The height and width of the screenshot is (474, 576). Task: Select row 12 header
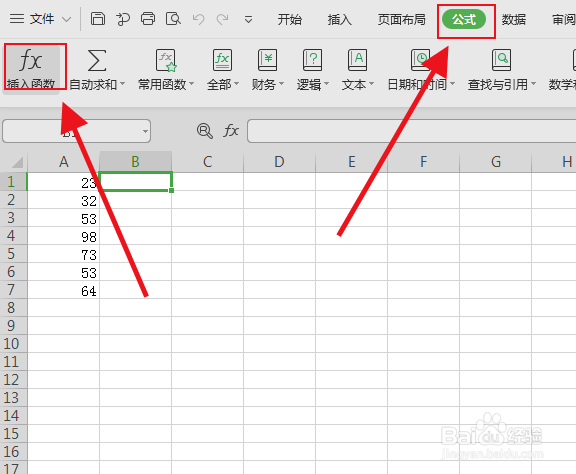(14, 380)
